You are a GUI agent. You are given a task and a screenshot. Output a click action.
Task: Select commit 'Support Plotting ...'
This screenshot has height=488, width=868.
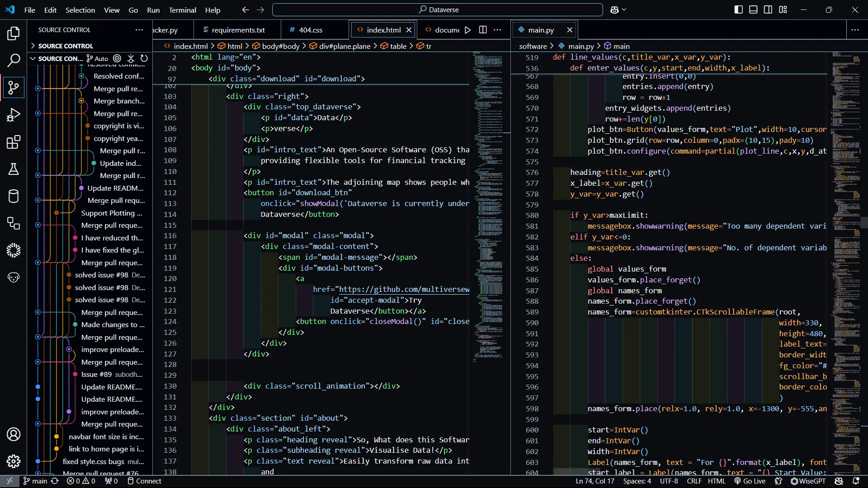click(112, 213)
